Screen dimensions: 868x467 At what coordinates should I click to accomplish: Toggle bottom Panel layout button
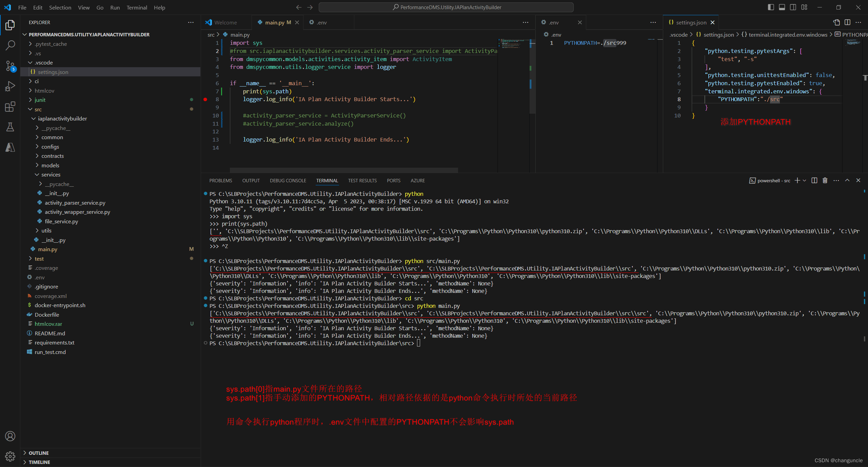(782, 7)
